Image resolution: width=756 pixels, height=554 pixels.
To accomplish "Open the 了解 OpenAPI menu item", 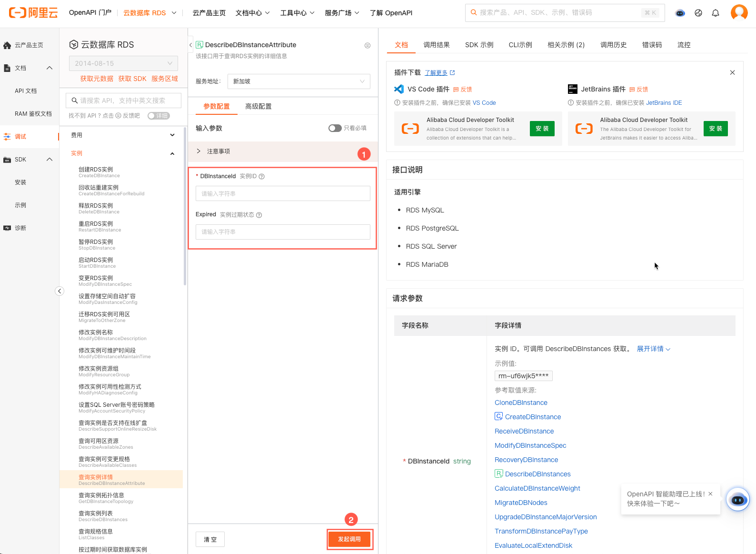I will point(391,13).
